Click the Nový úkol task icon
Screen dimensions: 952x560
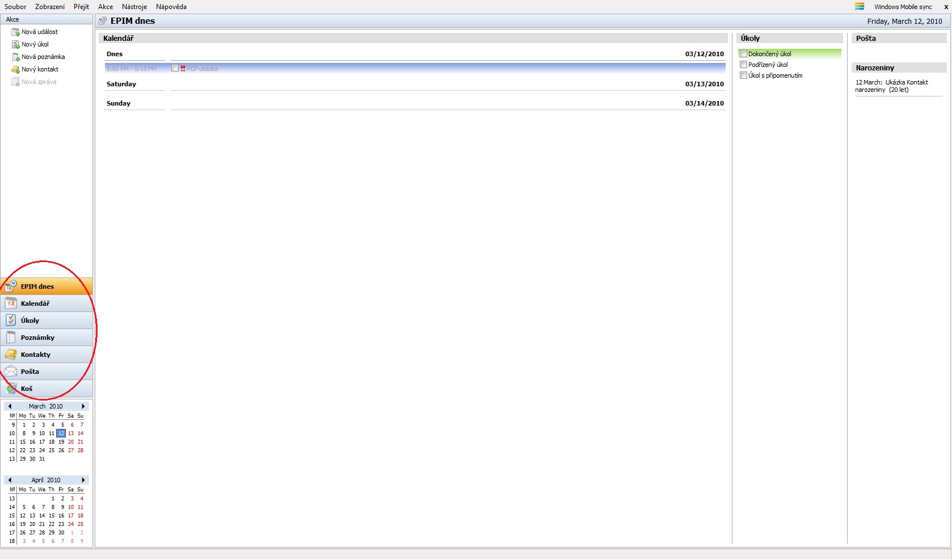pos(16,44)
